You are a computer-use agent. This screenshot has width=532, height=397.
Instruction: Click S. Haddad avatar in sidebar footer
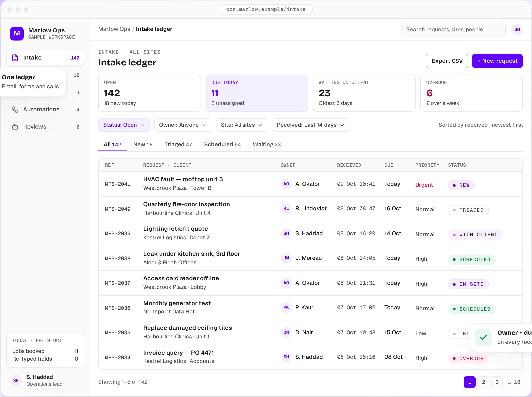click(x=16, y=381)
